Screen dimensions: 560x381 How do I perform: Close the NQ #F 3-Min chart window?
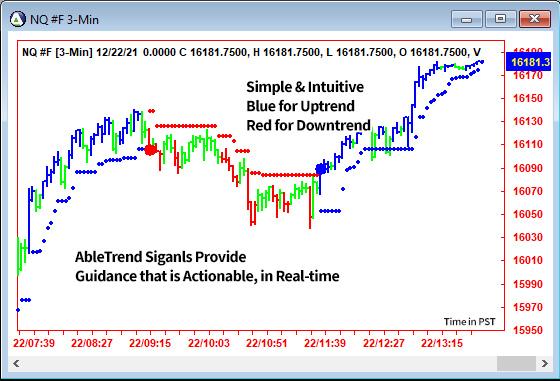(x=535, y=19)
